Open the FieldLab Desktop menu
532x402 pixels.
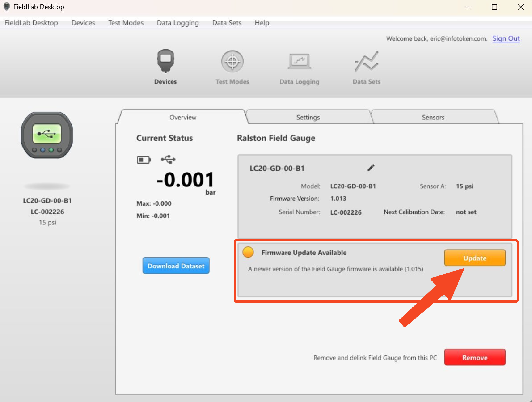tap(31, 23)
